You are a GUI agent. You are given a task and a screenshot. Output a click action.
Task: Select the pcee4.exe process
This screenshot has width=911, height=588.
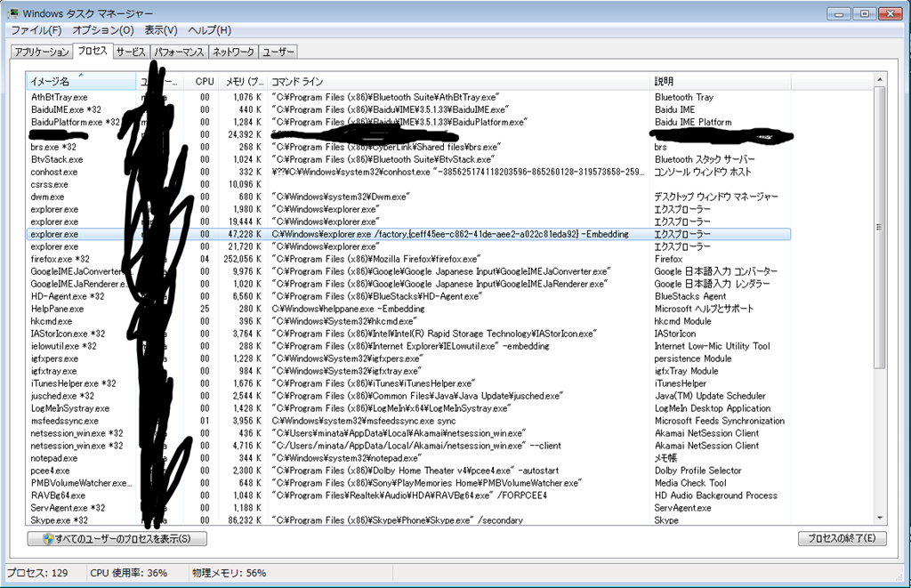[x=408, y=471]
